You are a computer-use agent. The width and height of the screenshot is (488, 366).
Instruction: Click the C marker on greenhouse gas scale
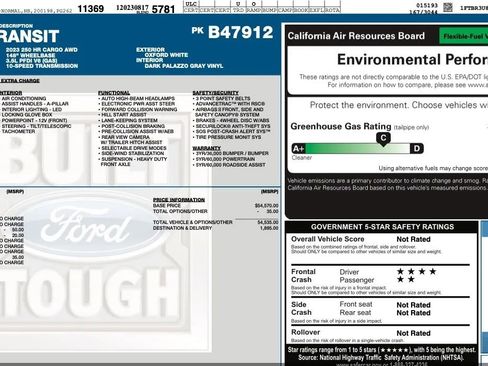383,138
